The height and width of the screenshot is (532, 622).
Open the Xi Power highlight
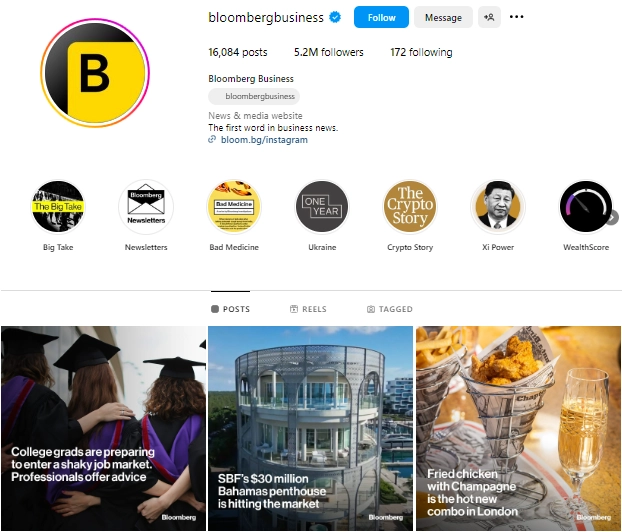(498, 207)
